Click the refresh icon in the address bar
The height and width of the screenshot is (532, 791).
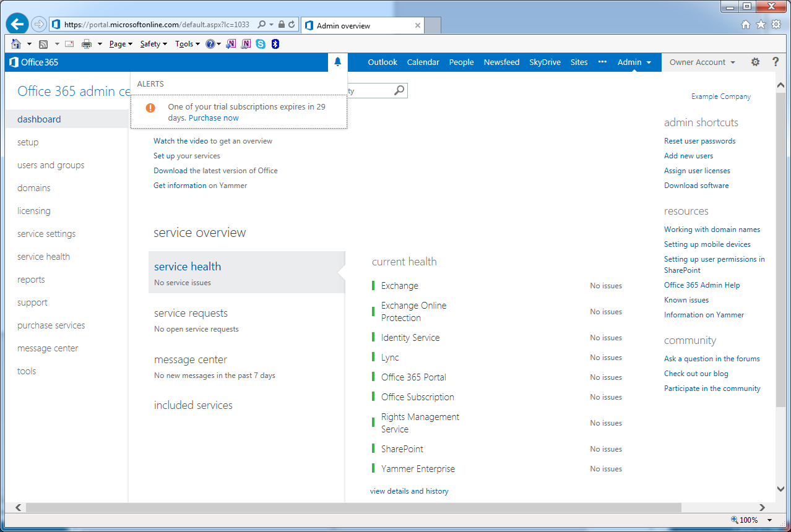292,25
